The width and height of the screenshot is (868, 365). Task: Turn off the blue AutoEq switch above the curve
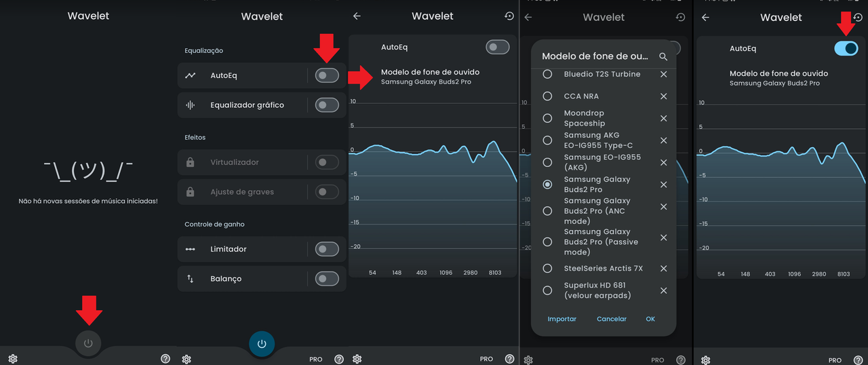pyautogui.click(x=846, y=48)
